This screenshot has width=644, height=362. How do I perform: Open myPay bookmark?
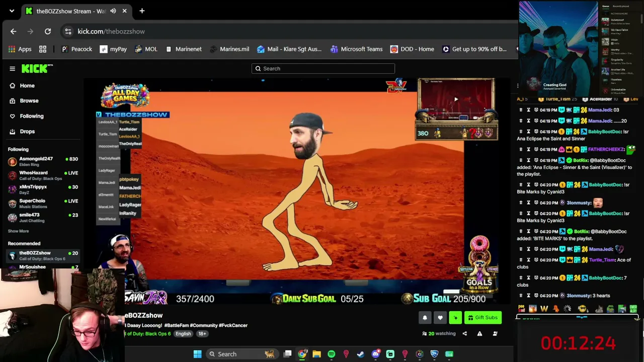click(113, 49)
